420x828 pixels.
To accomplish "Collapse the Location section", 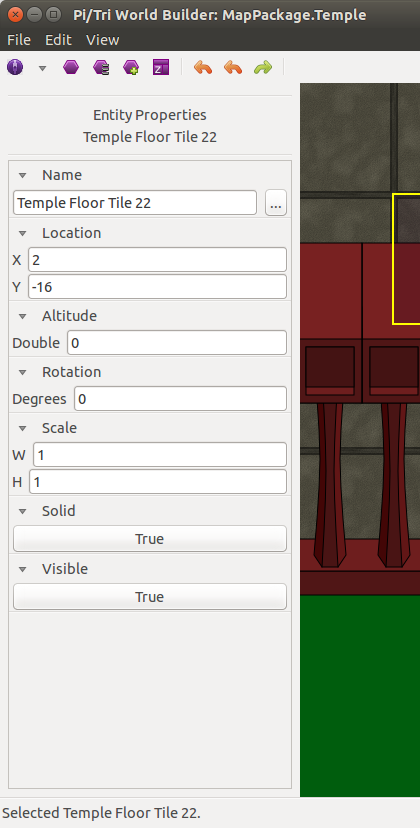I will [22, 233].
